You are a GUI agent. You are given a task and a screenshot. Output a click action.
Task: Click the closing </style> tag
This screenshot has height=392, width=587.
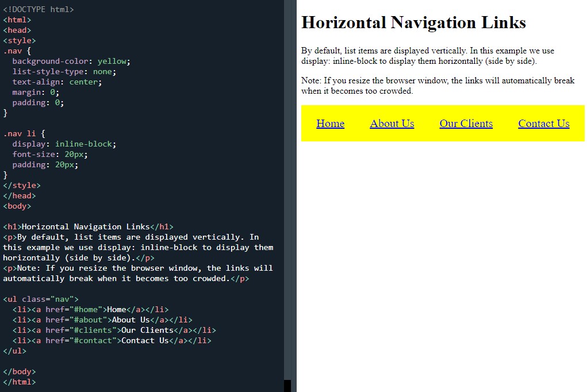(22, 185)
